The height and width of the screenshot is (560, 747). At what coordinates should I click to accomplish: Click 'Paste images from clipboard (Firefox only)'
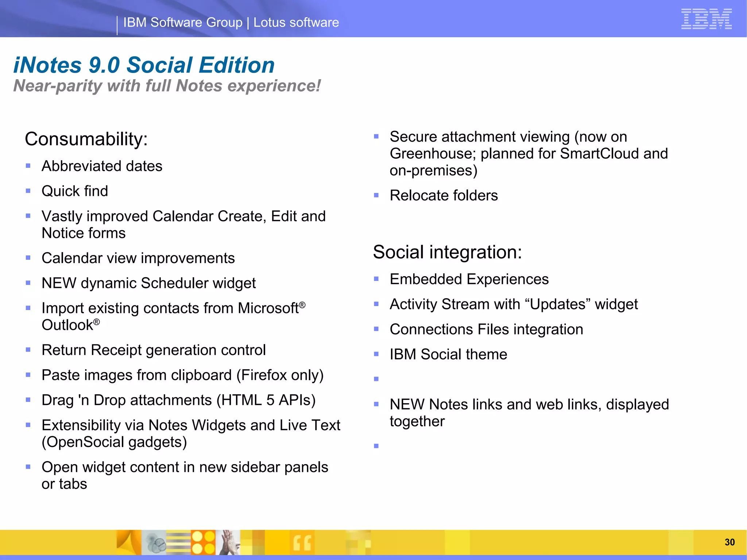pyautogui.click(x=183, y=375)
